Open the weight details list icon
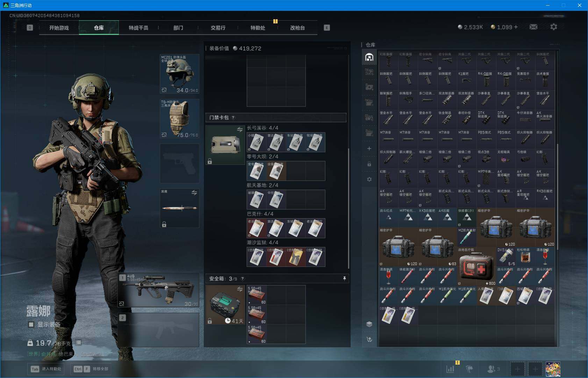Image resolution: width=588 pixels, height=378 pixels. tap(78, 343)
